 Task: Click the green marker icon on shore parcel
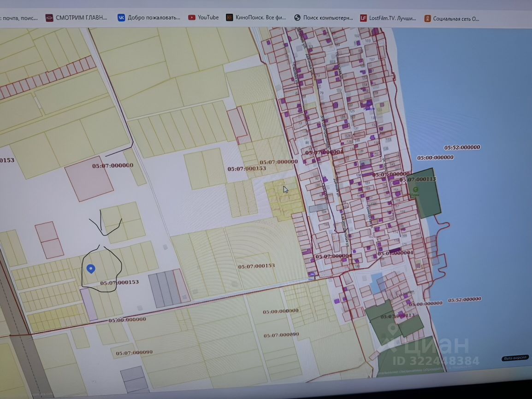415,190
